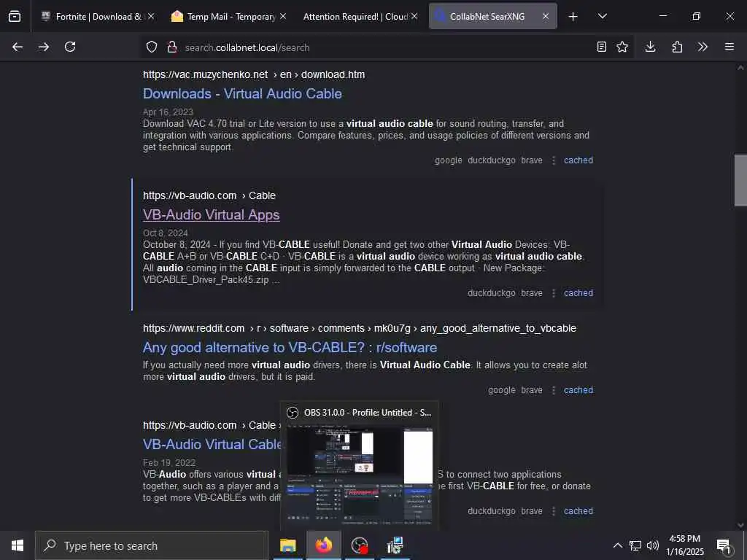
Task: Open cached copy of VB-Audio Virtual Apps
Action: 578,293
